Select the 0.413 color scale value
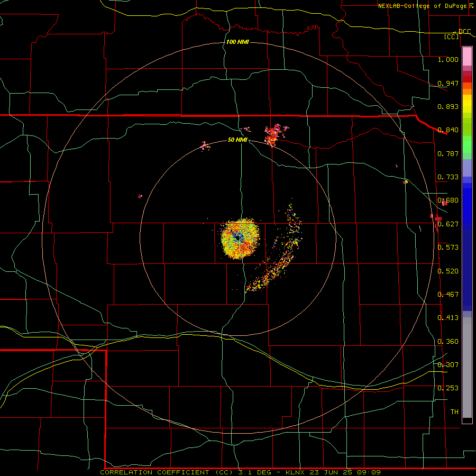The height and width of the screenshot is (476, 476). click(x=448, y=318)
